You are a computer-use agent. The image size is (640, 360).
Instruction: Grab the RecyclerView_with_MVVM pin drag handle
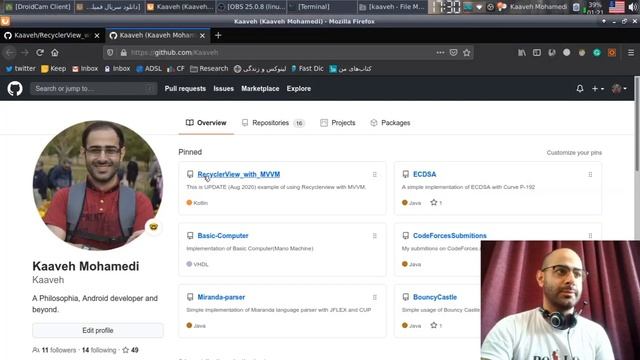[x=374, y=175]
